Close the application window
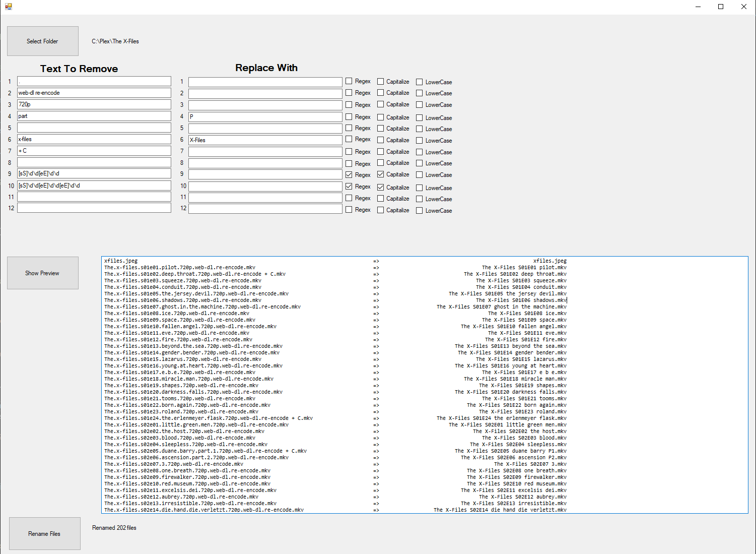Screen dimensions: 756x554 (x=744, y=7)
